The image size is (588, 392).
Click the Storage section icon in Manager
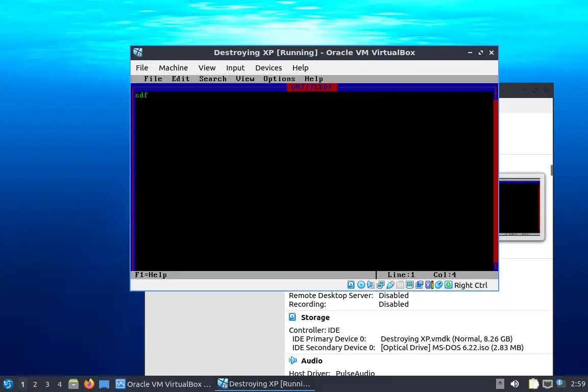point(292,317)
